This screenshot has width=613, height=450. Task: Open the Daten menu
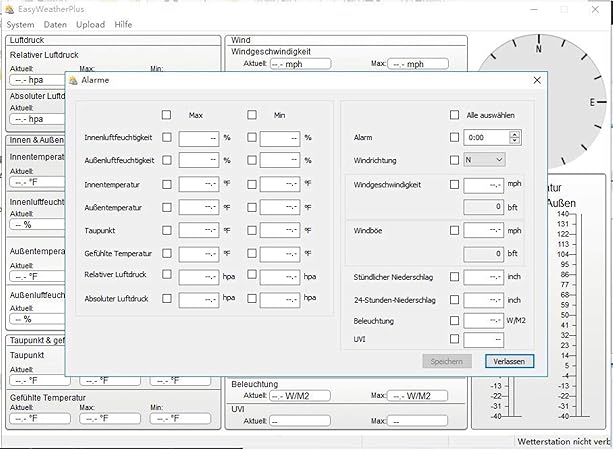(55, 24)
